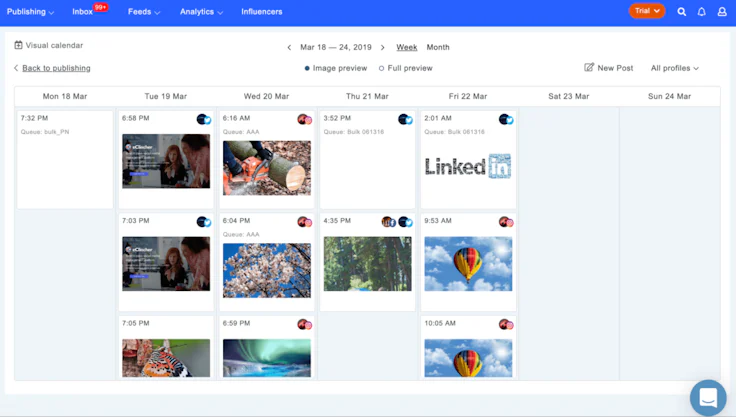Expand the Publishing menu

pos(31,12)
